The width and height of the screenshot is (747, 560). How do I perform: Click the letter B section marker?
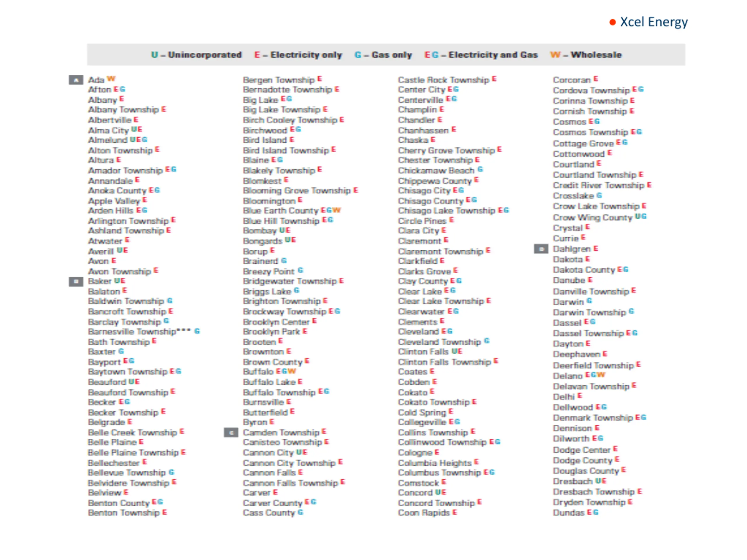(x=76, y=281)
